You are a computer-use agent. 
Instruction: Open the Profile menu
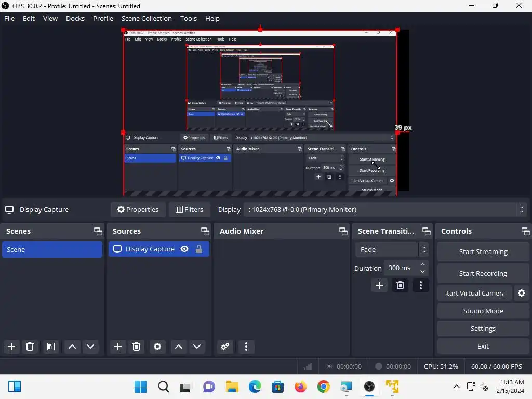(x=103, y=18)
